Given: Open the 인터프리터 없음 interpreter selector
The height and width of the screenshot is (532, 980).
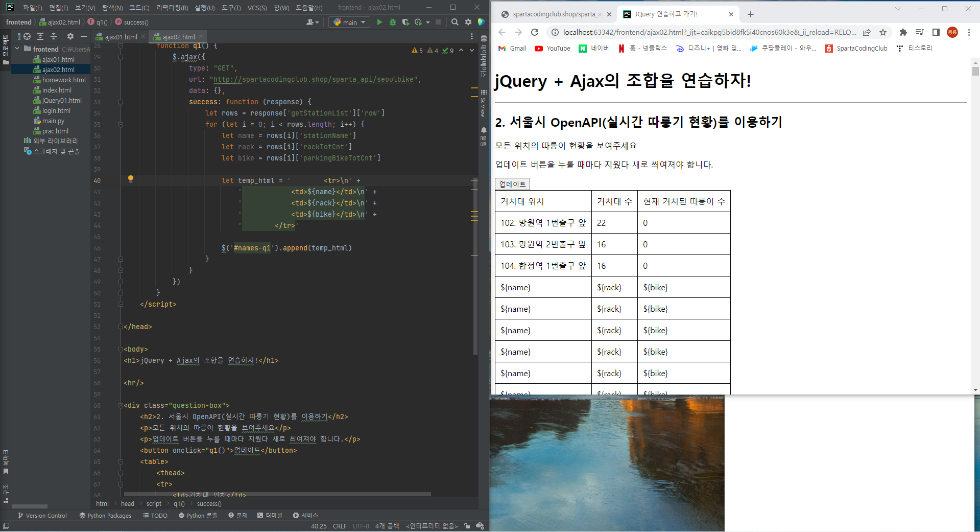Looking at the screenshot, I should click(432, 526).
